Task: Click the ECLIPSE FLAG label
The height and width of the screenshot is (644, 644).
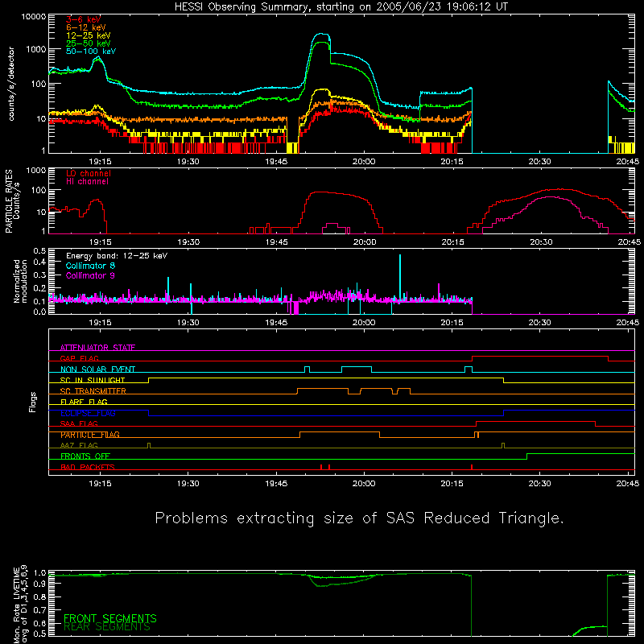Action: [x=88, y=413]
